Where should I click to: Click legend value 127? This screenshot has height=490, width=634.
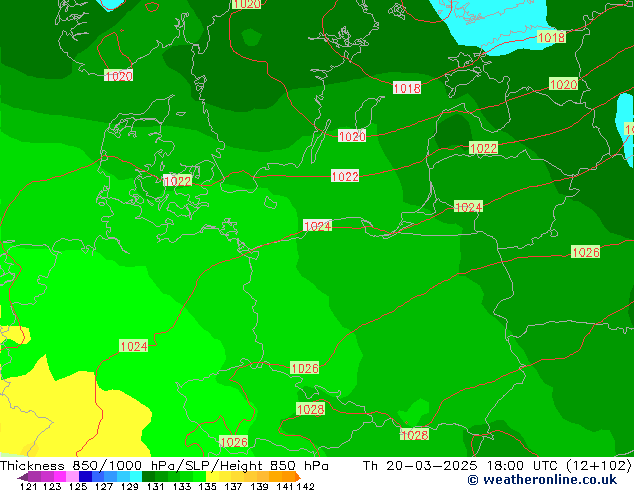coord(104,486)
